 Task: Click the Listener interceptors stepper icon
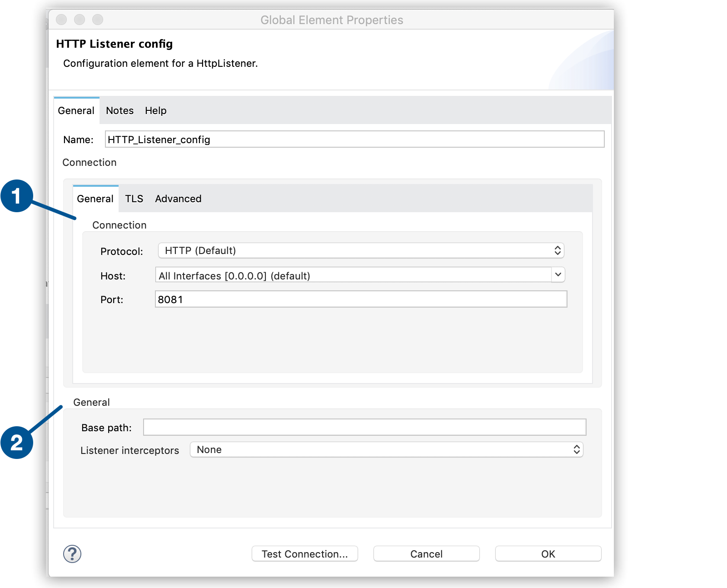pos(576,449)
